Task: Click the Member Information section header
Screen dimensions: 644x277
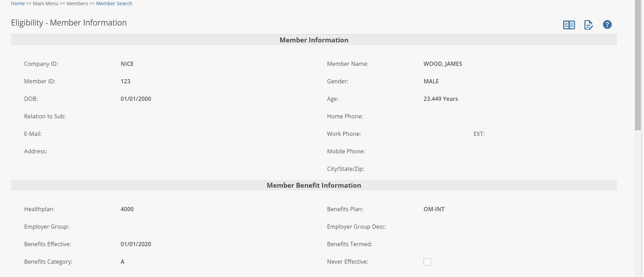Action: pos(314,40)
